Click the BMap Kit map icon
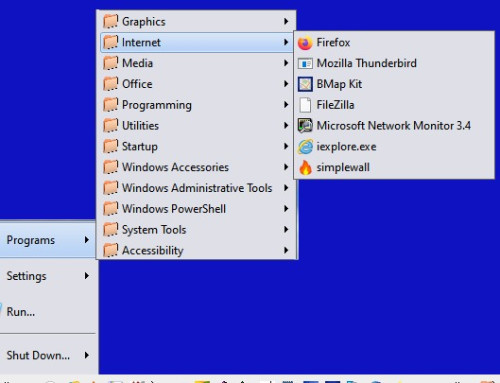This screenshot has height=383, width=500. pos(305,84)
